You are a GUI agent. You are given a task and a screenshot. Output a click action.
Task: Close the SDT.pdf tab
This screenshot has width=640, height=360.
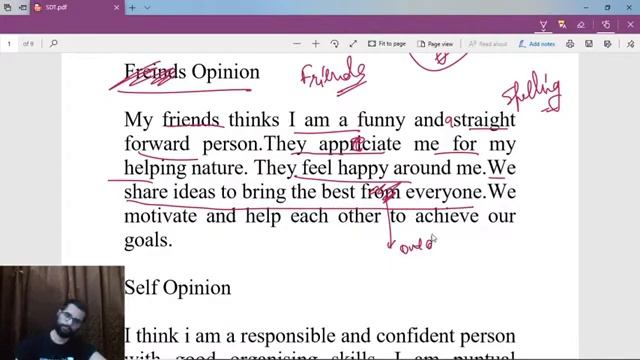click(116, 7)
